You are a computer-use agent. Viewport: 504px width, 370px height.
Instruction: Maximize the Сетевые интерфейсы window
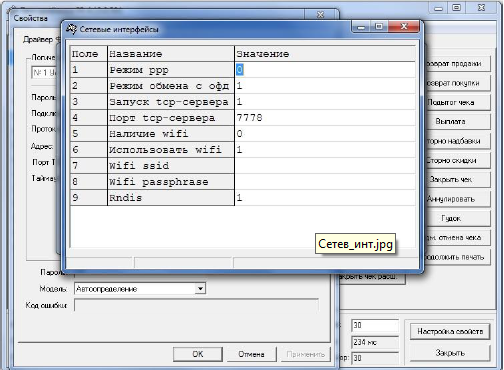(x=379, y=27)
